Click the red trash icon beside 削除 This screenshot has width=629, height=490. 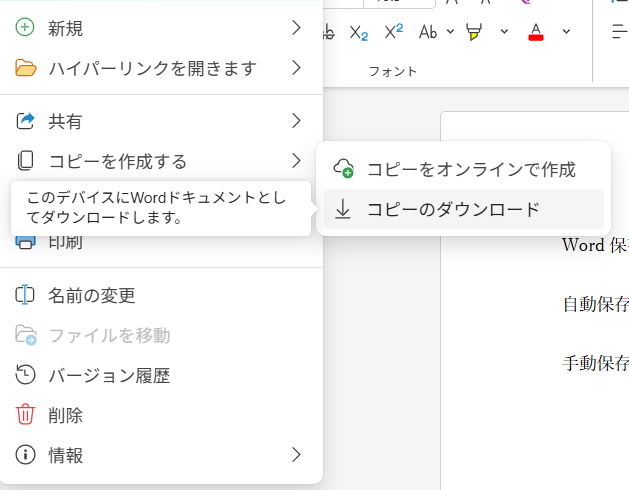pos(25,415)
